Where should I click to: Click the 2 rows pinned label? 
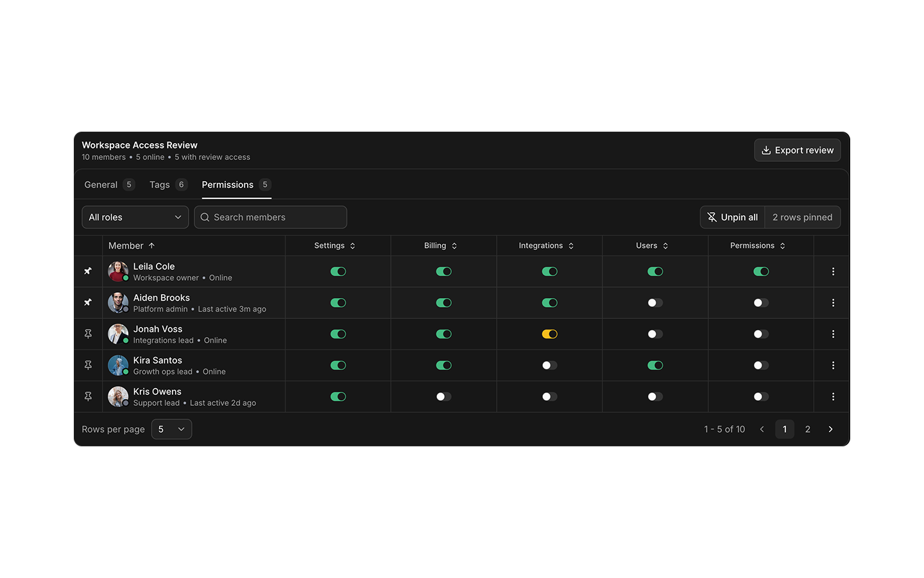click(x=803, y=217)
